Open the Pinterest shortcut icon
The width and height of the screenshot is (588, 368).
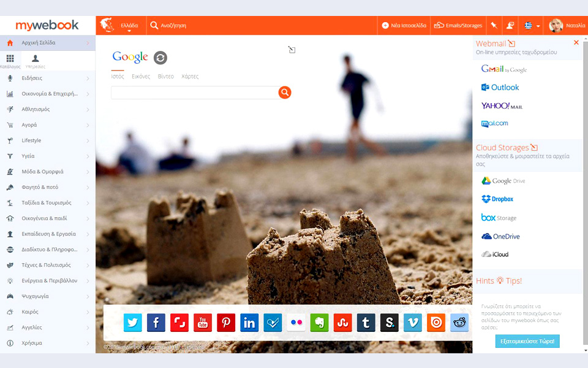(x=226, y=323)
